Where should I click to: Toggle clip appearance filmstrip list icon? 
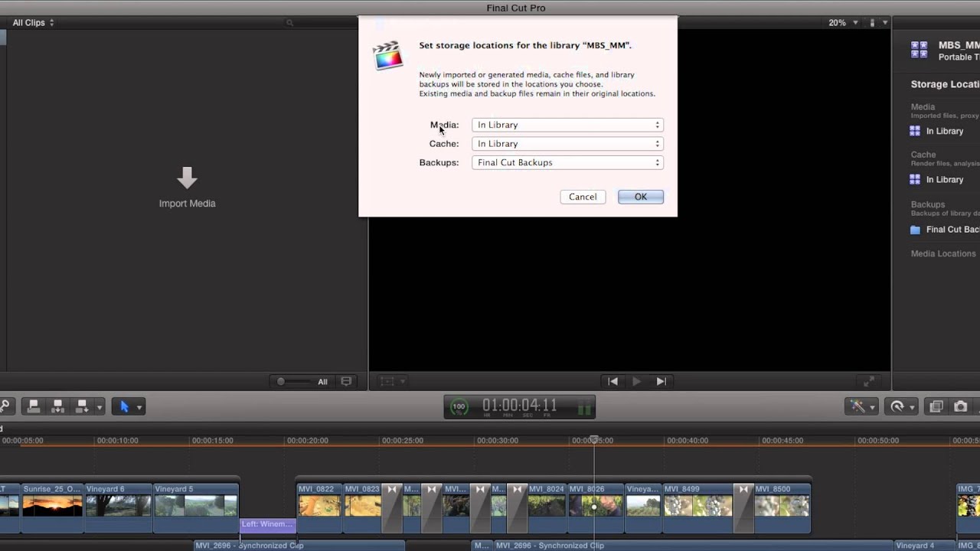(x=346, y=381)
